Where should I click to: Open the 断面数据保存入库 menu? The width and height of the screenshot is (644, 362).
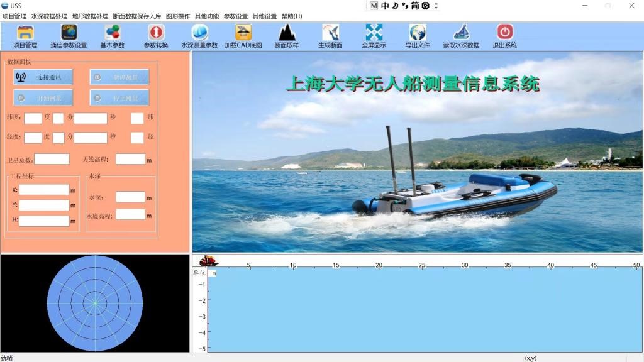point(137,16)
